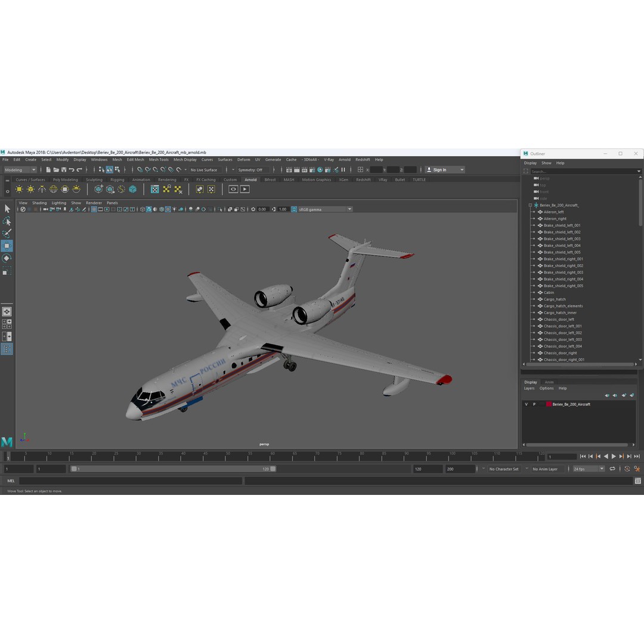644x644 pixels.
Task: Open a scene with the folder icon
Action: [x=56, y=169]
